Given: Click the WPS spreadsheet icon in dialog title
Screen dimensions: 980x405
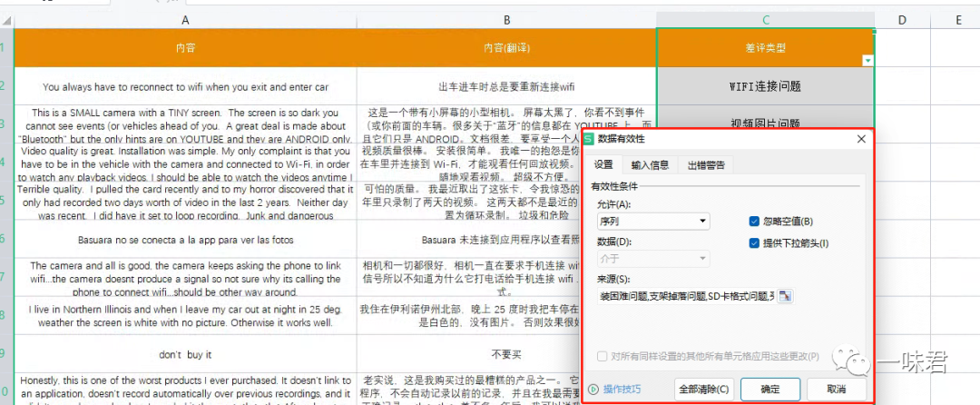Looking at the screenshot, I should [589, 139].
